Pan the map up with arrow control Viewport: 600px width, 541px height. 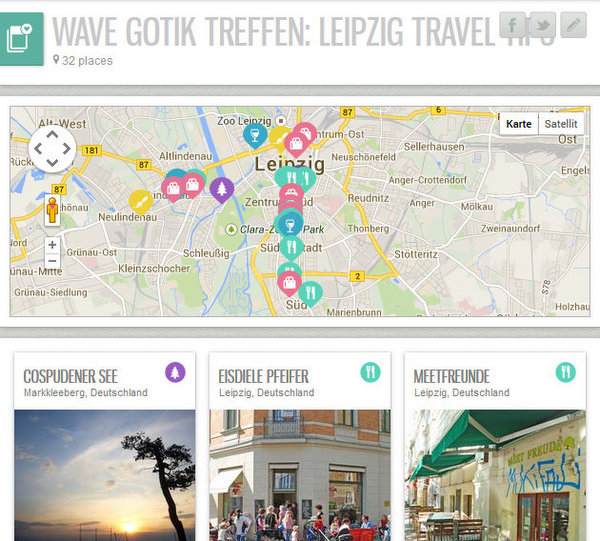[52, 134]
